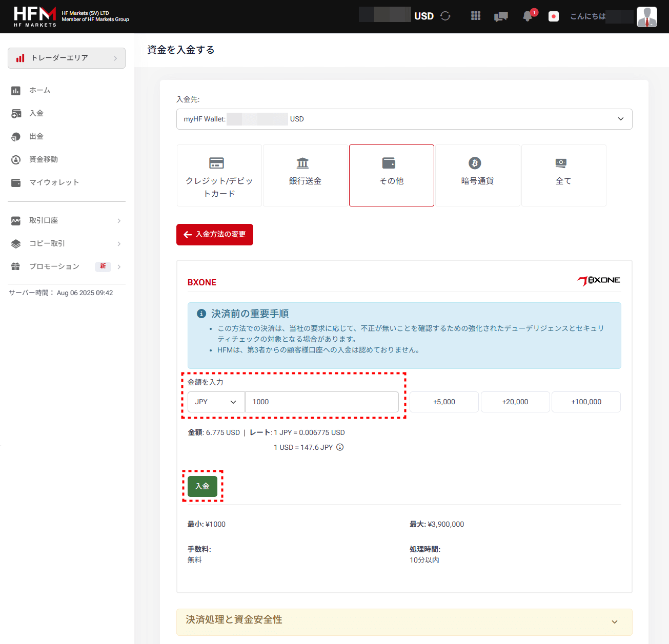The width and height of the screenshot is (669, 644).
Task: Open the apps grid menu
Action: pyautogui.click(x=476, y=16)
